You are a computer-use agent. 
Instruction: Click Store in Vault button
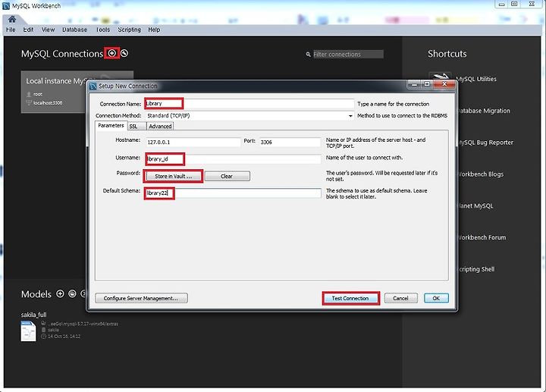[x=173, y=176]
